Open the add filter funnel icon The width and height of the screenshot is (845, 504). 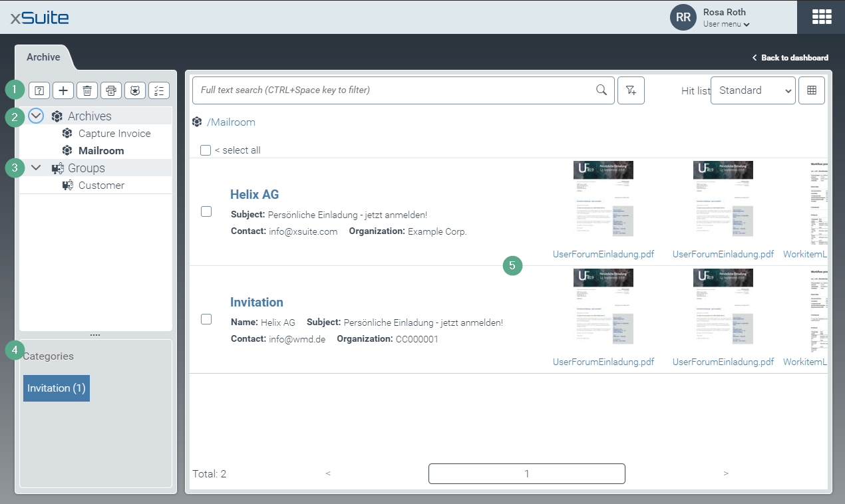(631, 90)
